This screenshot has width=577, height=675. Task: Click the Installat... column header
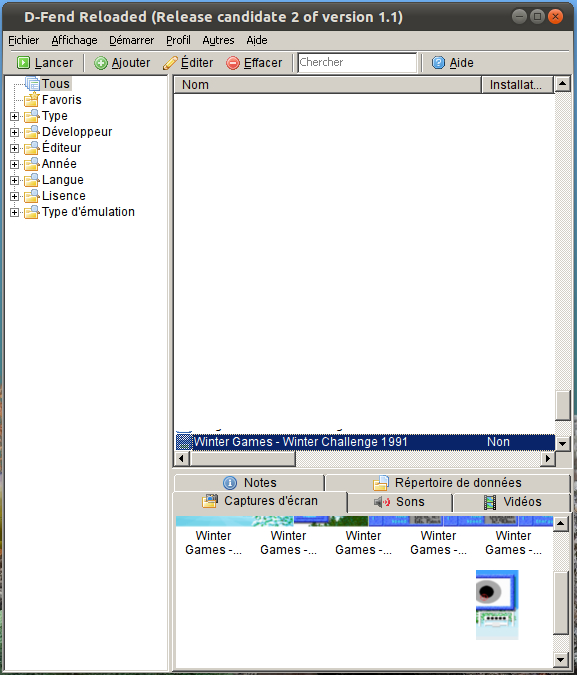(517, 85)
